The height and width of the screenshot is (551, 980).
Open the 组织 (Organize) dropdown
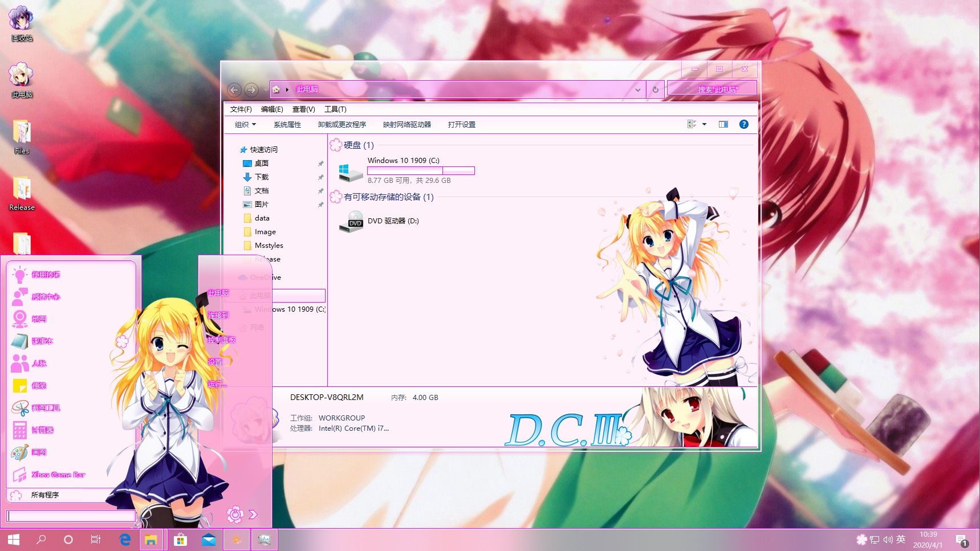pos(245,124)
